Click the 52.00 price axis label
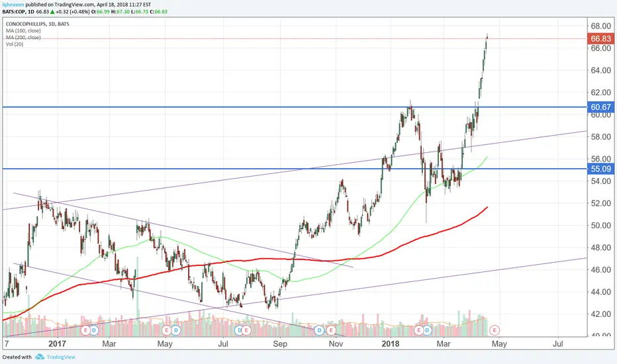This screenshot has width=617, height=364. coord(601,203)
